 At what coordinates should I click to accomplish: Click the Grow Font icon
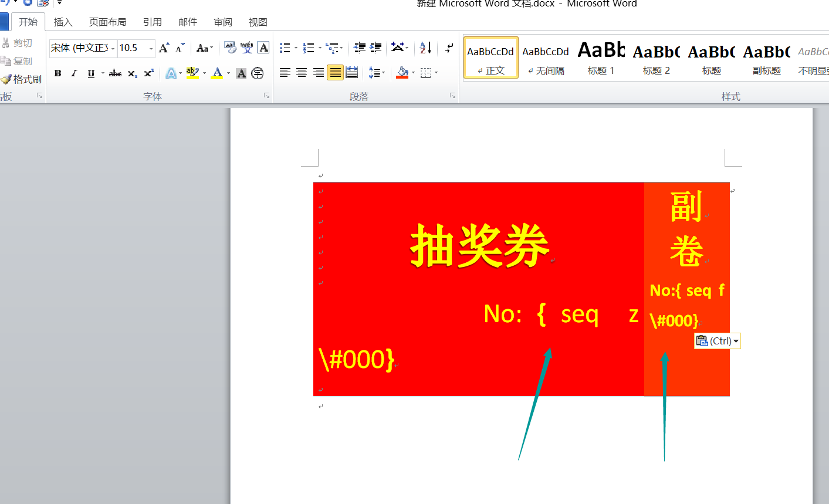(x=164, y=48)
